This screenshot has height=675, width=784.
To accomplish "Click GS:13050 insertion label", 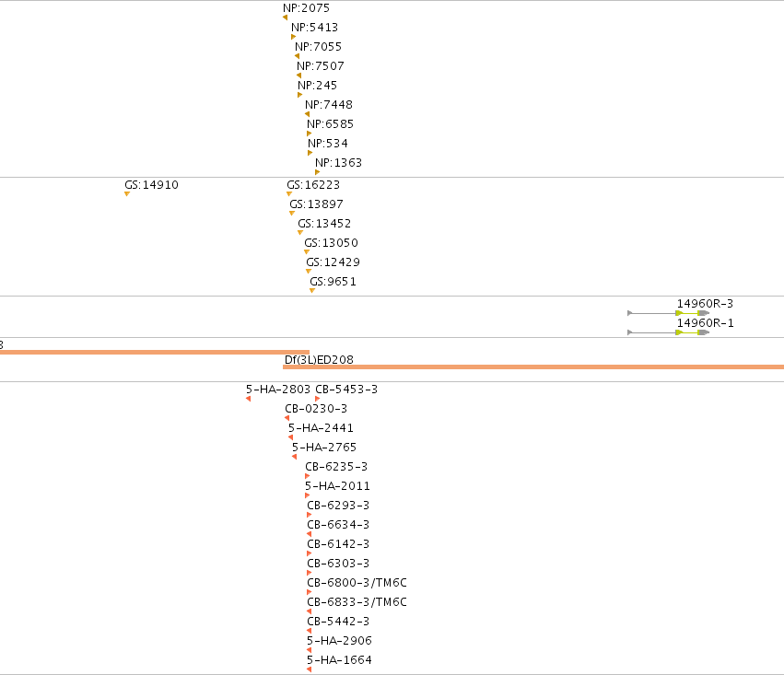I will tap(331, 243).
